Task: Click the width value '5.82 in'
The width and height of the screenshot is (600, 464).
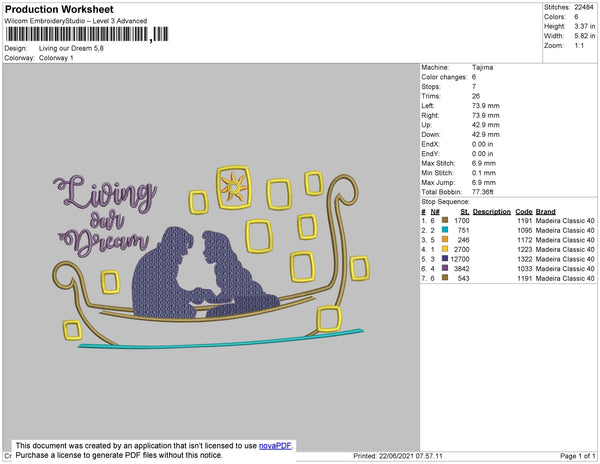Action: coord(584,36)
